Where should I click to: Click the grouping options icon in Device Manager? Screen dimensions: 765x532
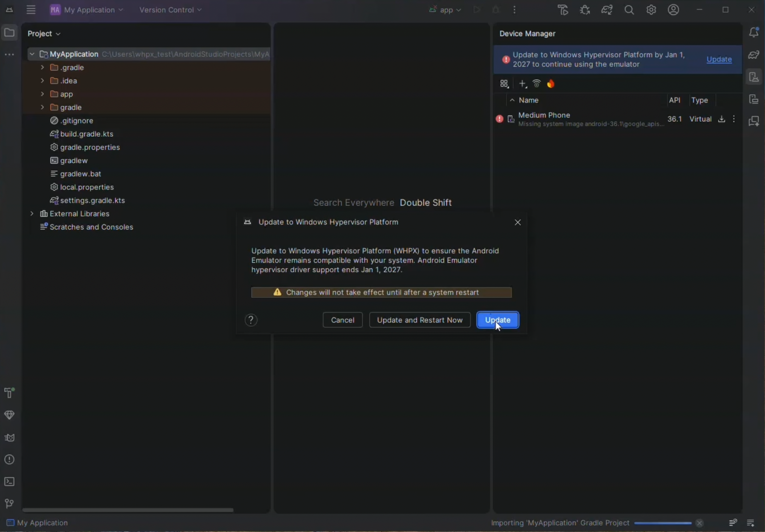coord(504,84)
